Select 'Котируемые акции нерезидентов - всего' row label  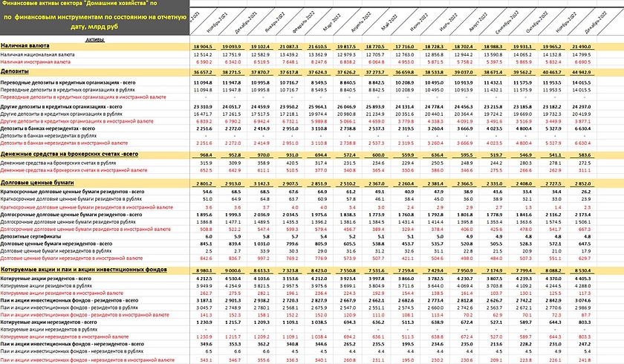pyautogui.click(x=49, y=324)
